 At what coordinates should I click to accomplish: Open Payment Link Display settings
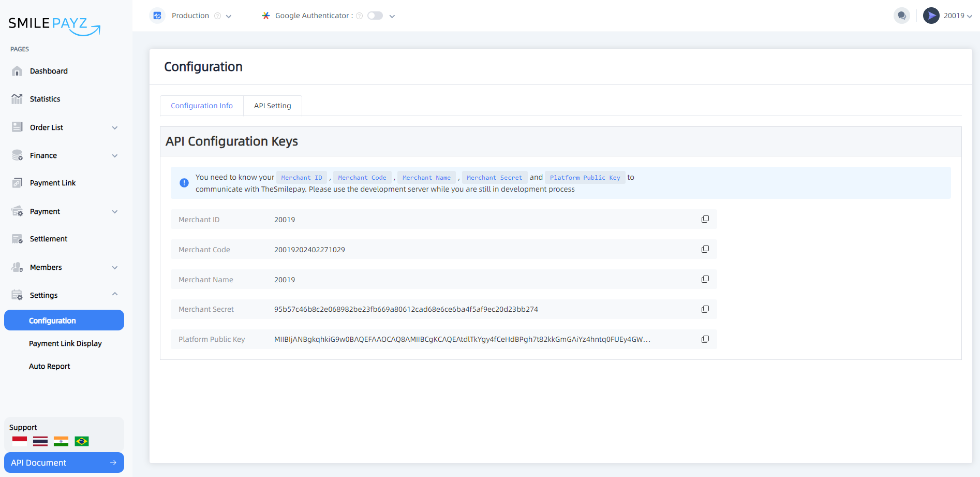65,343
